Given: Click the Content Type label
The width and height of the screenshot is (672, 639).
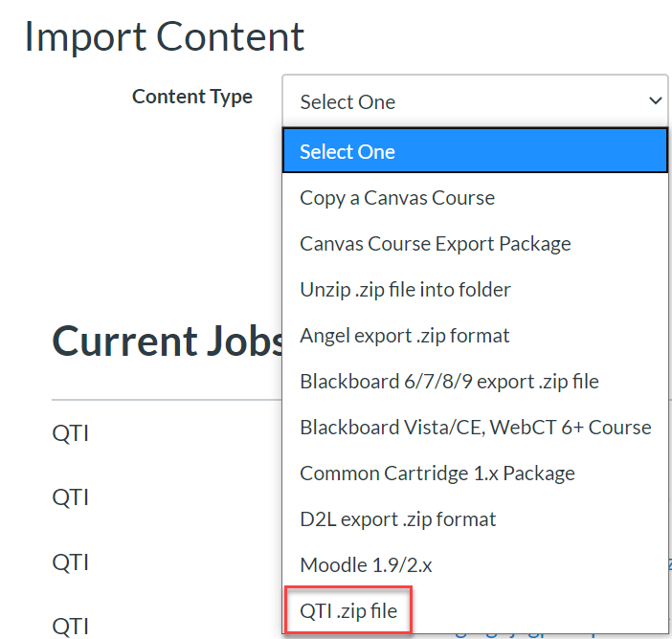Looking at the screenshot, I should tap(192, 97).
